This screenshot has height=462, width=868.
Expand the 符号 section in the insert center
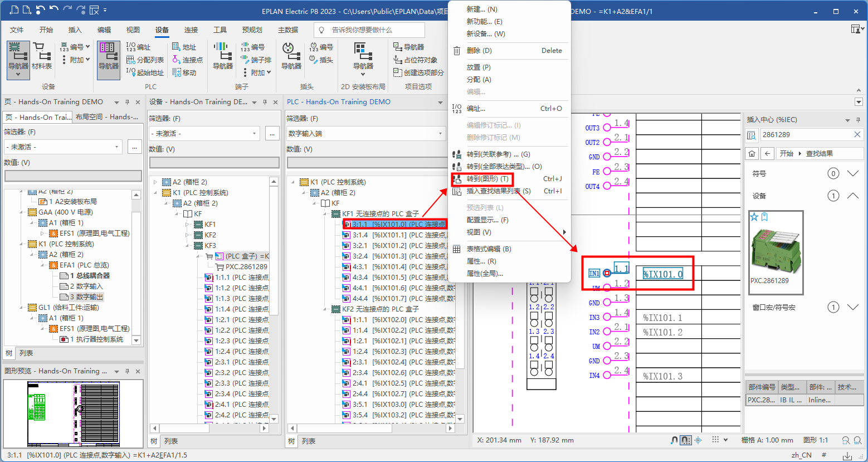852,173
